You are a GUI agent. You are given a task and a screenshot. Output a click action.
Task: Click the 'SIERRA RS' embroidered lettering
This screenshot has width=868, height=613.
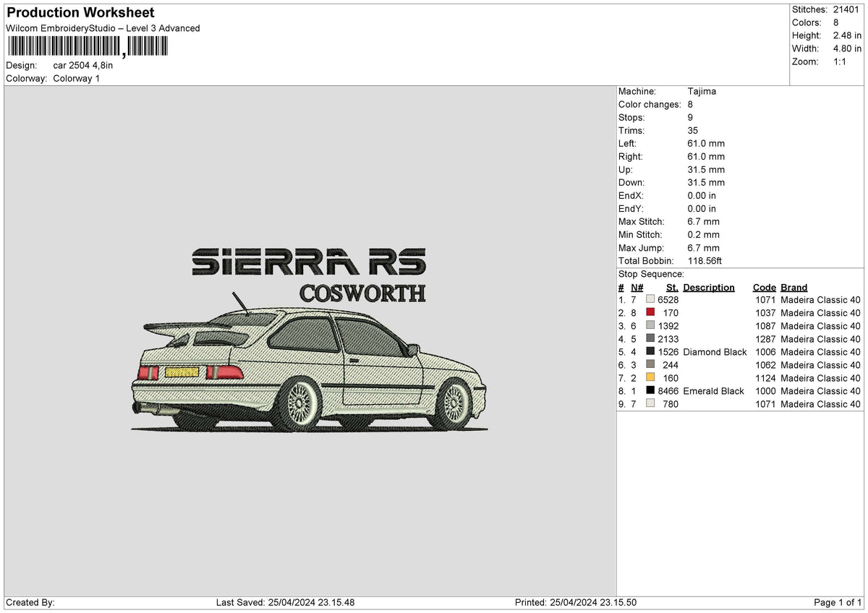(x=309, y=262)
